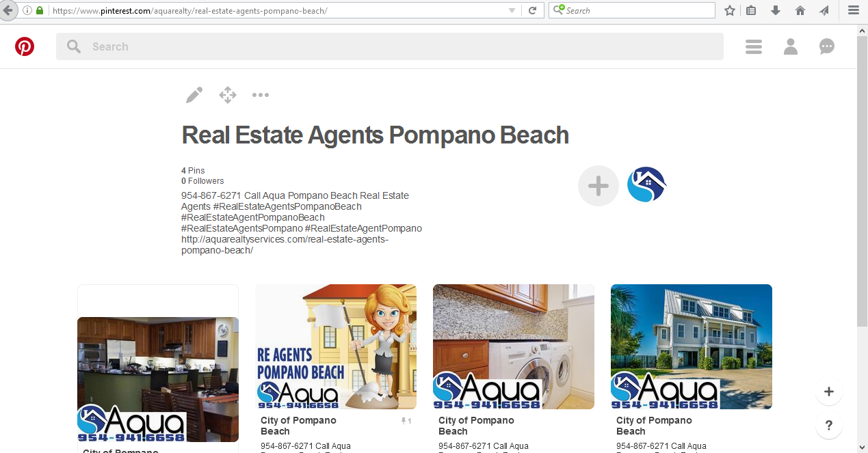The width and height of the screenshot is (868, 453).
Task: Click the gray invite collaborator plus button
Action: [x=599, y=186]
